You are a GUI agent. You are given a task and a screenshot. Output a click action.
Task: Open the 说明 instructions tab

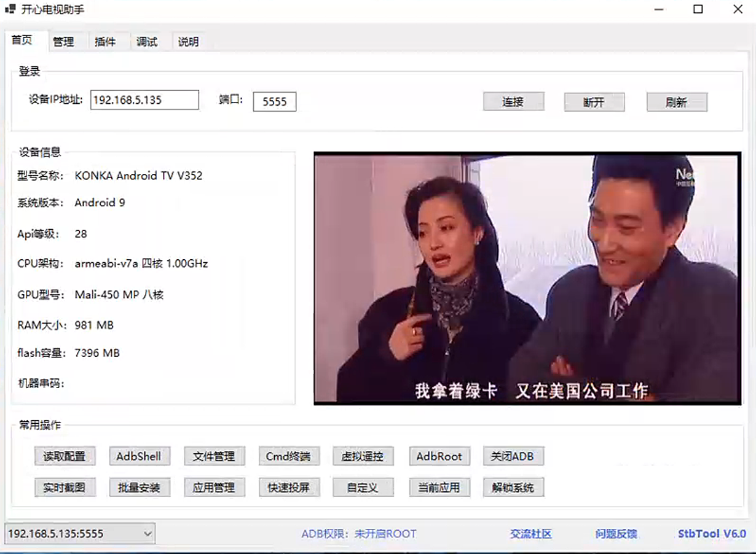coord(188,42)
